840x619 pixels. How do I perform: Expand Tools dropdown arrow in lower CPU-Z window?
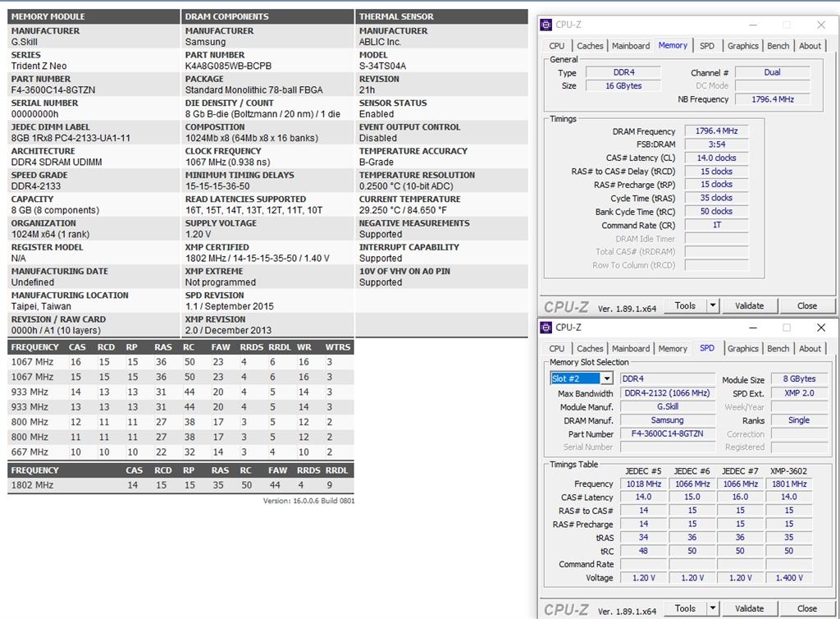click(x=713, y=609)
